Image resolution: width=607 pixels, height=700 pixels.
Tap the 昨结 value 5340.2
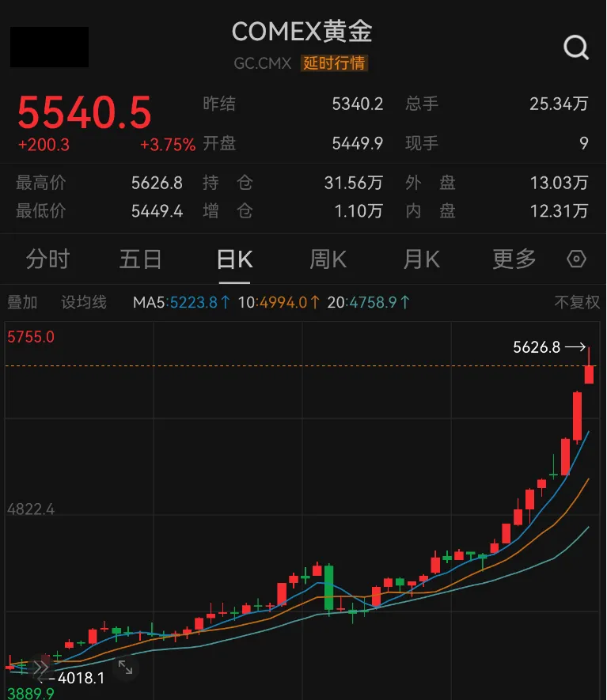(x=358, y=104)
